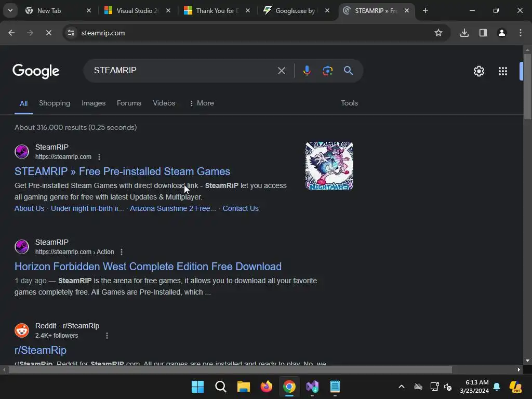Clear the search query with X

[281, 71]
